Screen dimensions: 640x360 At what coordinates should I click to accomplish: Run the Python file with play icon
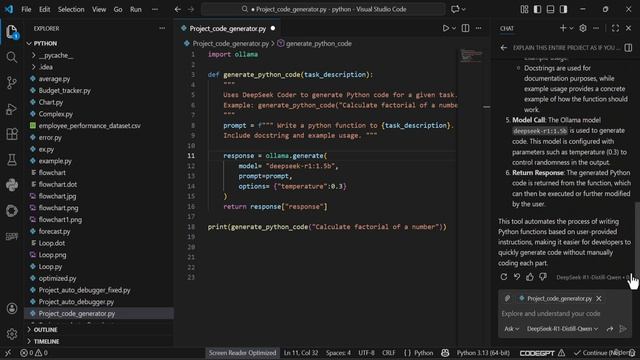(446, 28)
